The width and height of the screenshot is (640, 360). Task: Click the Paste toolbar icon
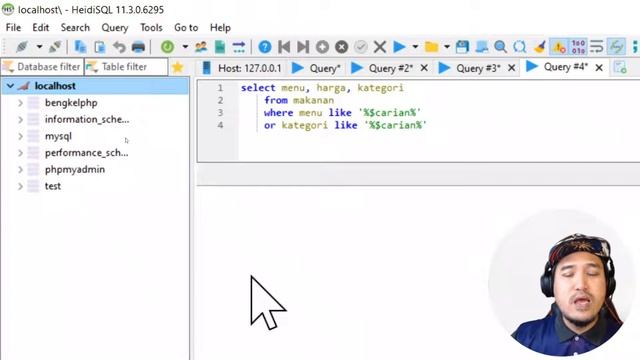(100, 47)
